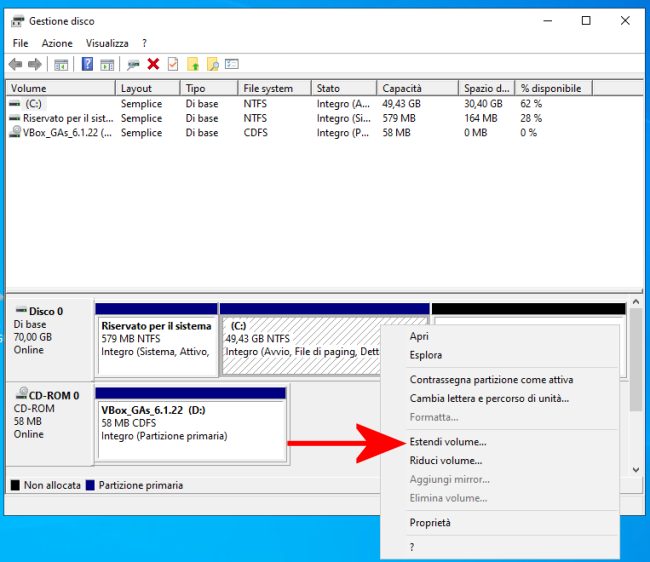Screen dimensions: 650x562
Task: Click the scrollbar down arrow in disk pane
Action: pos(636,469)
